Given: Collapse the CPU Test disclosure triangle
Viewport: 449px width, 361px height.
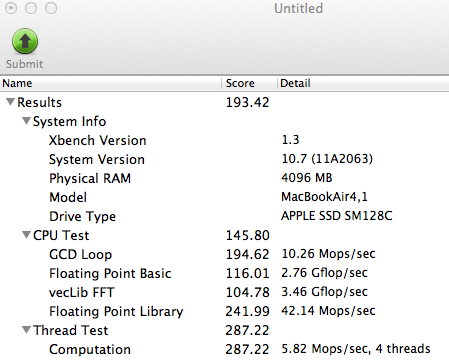Looking at the screenshot, I should click(x=27, y=235).
